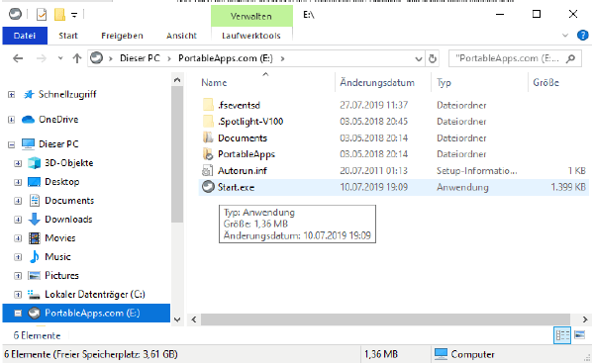Viewport: 593px width, 364px height.
Task: Select the PortableApps folder
Action: pos(247,154)
